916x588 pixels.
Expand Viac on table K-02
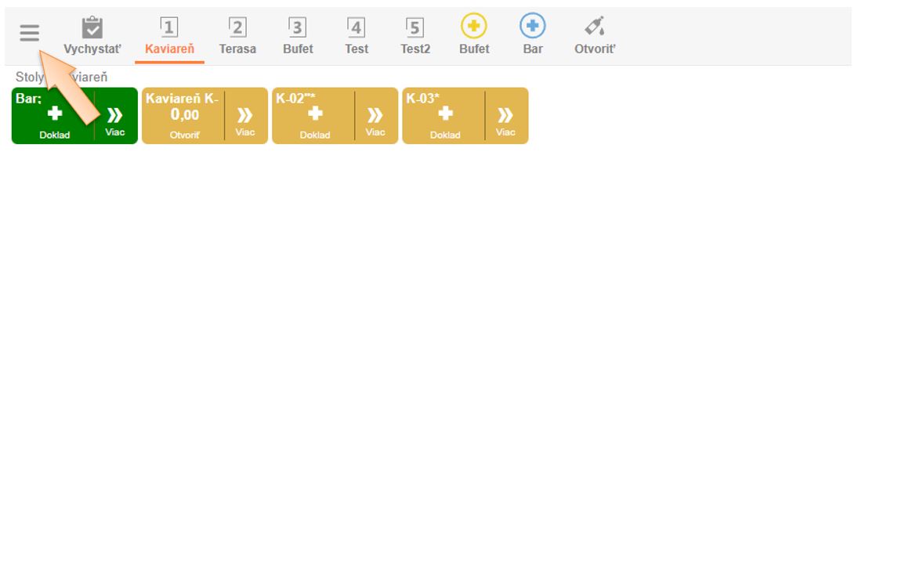(375, 119)
